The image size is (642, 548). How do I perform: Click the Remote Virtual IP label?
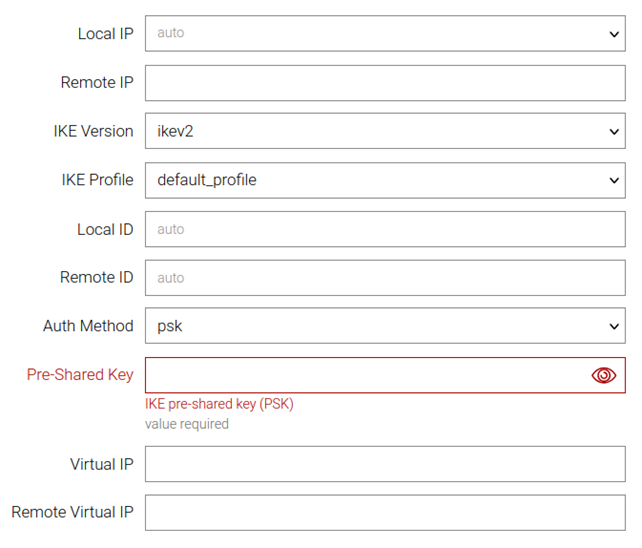point(72,512)
